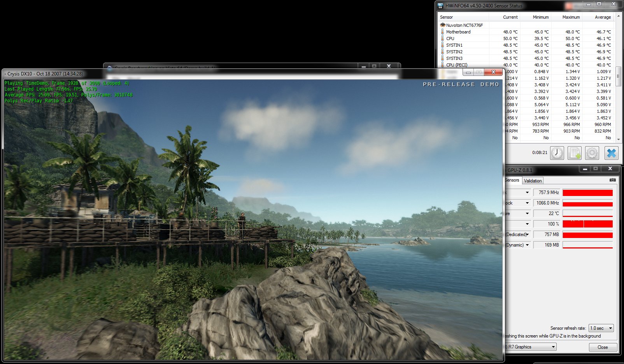Minimize the GPU-Z window
Image resolution: width=624 pixels, height=364 pixels.
point(585,169)
